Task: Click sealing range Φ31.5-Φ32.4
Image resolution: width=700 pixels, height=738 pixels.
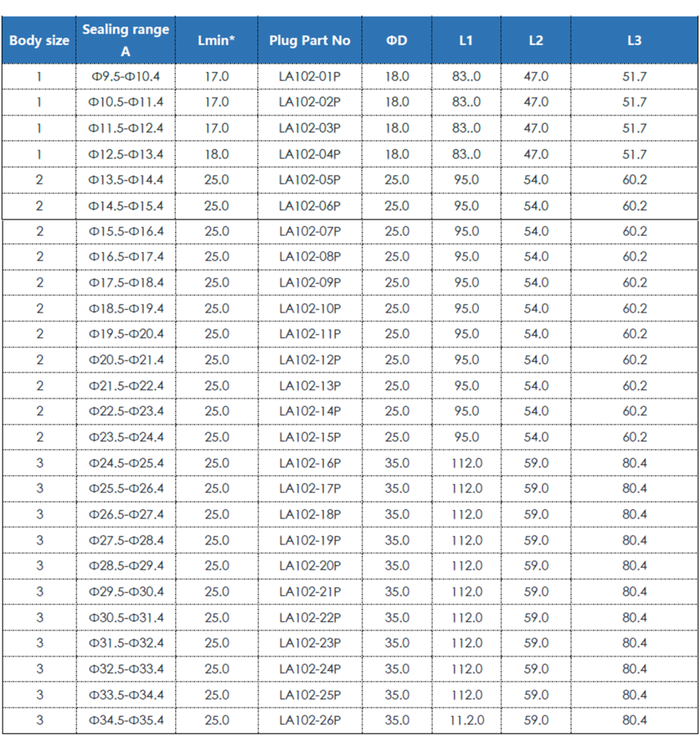Action: coord(126,642)
